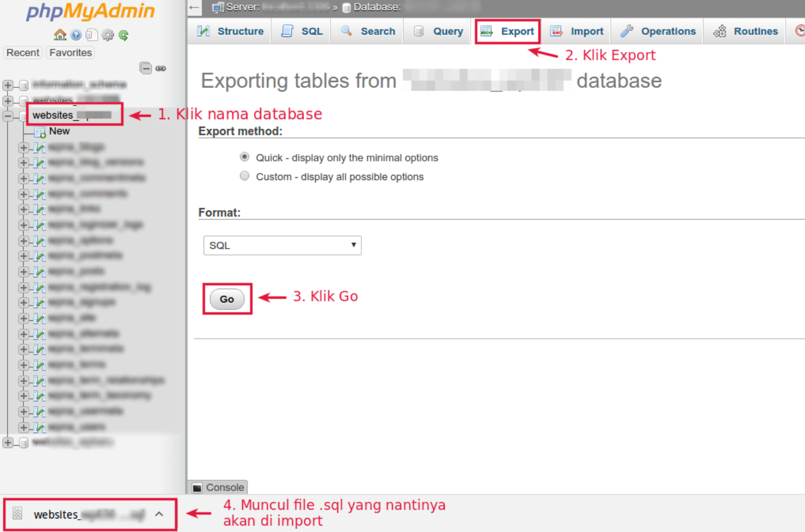Click the Favorites button

(70, 53)
